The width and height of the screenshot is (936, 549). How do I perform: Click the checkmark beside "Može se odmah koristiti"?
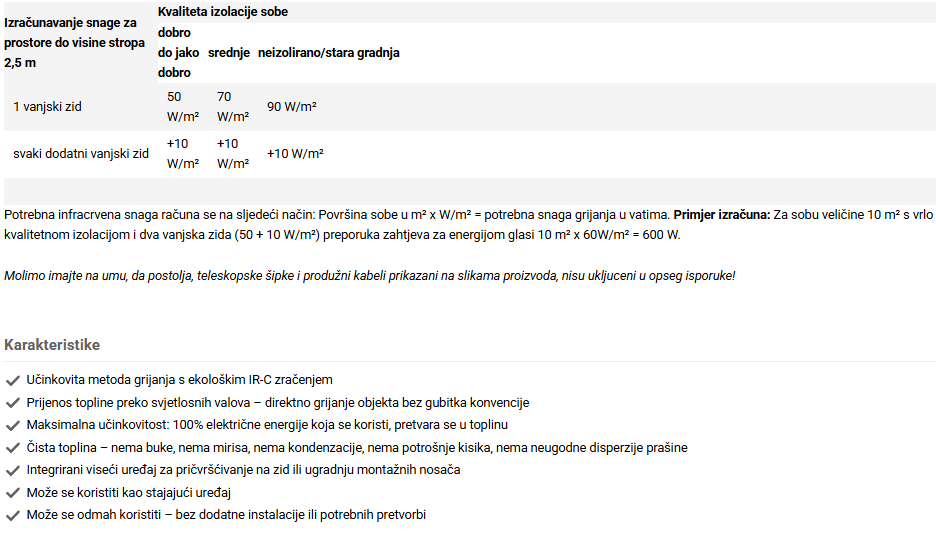click(x=12, y=515)
